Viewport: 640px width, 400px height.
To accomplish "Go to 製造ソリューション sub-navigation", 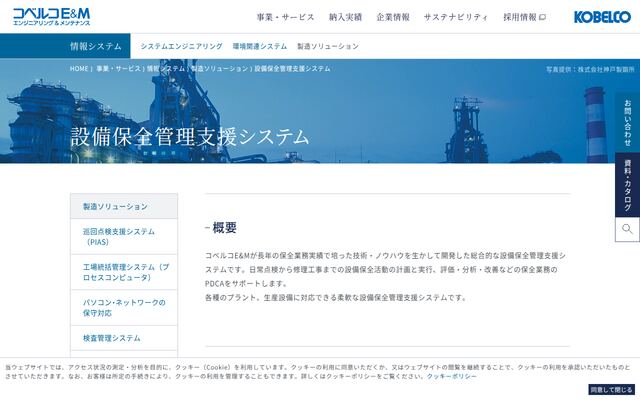I will 328,46.
